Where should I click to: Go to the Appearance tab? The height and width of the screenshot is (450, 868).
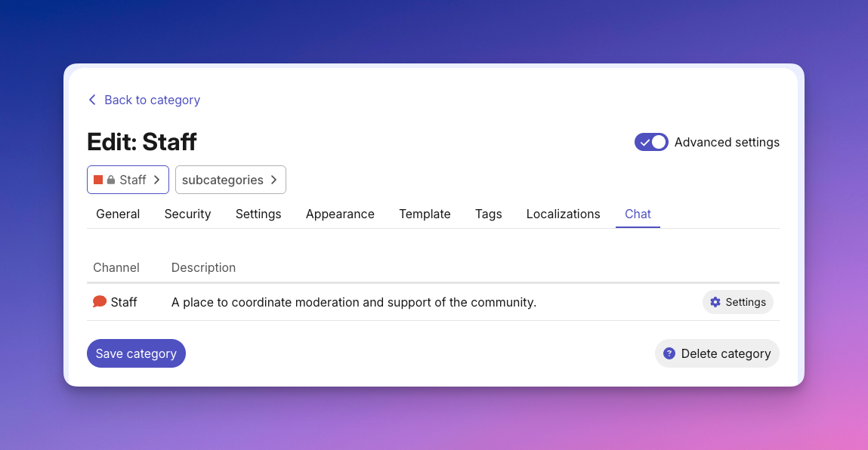point(340,214)
